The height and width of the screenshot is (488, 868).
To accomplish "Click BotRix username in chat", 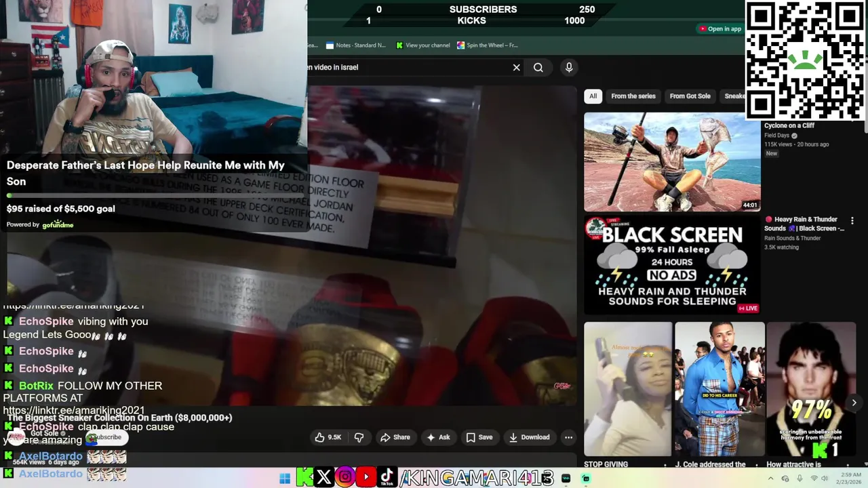I will pos(36,386).
